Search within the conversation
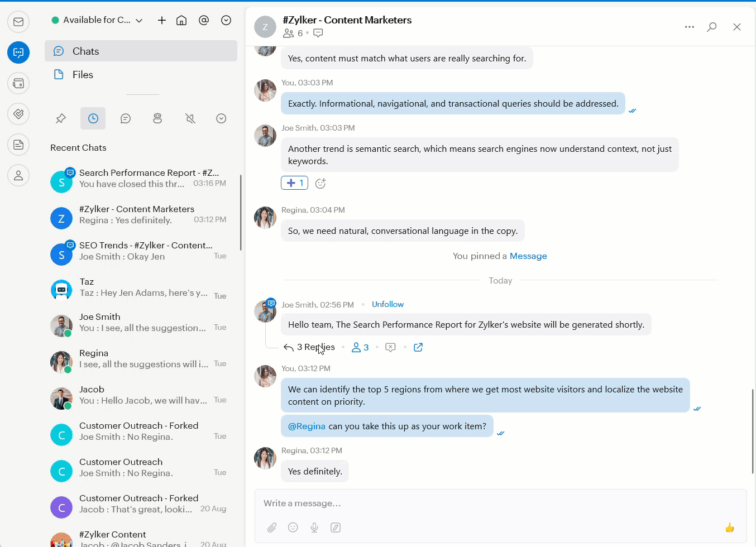Image resolution: width=756 pixels, height=547 pixels. 712,27
